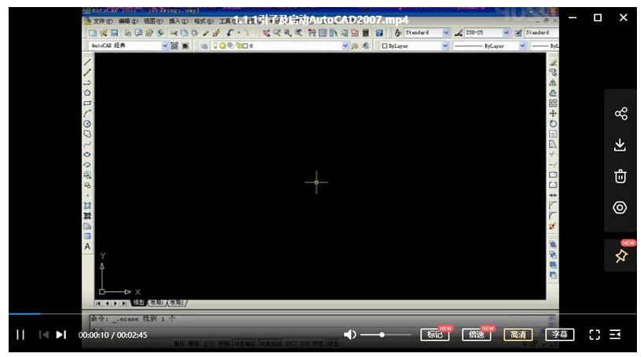Click the Help question mark icon

(x=379, y=33)
